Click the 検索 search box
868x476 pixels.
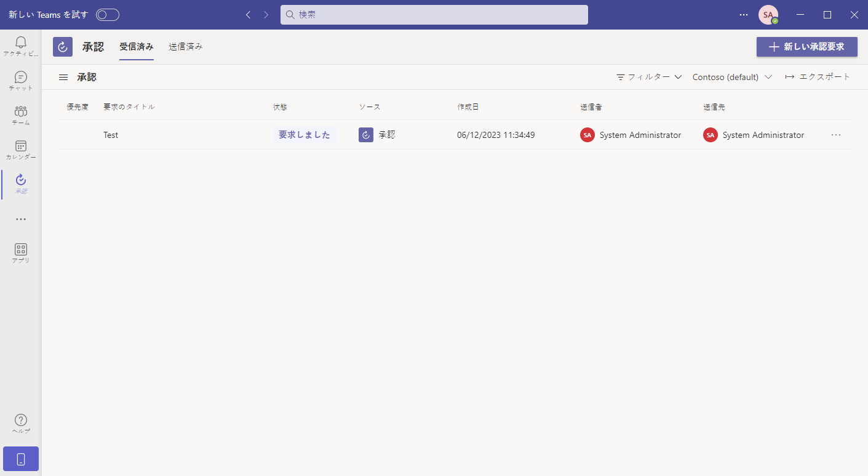click(x=434, y=15)
